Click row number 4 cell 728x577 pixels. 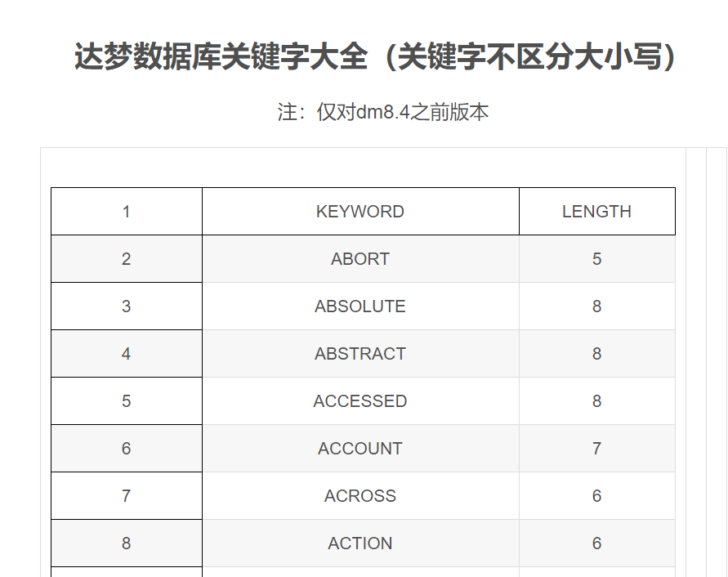click(x=127, y=354)
